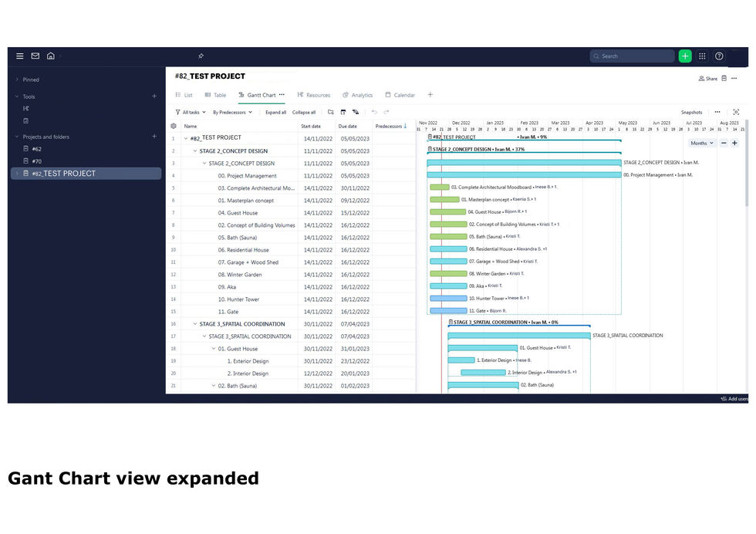Click the 10. Hunter Tower Gantt bar
This screenshot has width=756, height=534.
click(448, 298)
